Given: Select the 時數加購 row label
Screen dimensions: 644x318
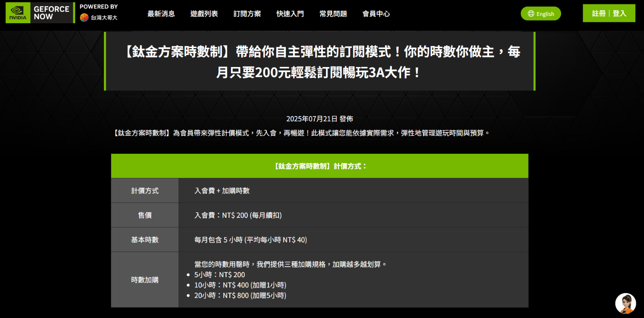Looking at the screenshot, I should (x=145, y=280).
